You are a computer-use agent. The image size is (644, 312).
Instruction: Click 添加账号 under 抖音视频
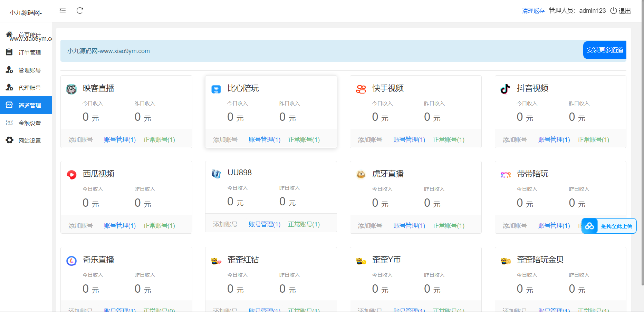[x=515, y=140]
